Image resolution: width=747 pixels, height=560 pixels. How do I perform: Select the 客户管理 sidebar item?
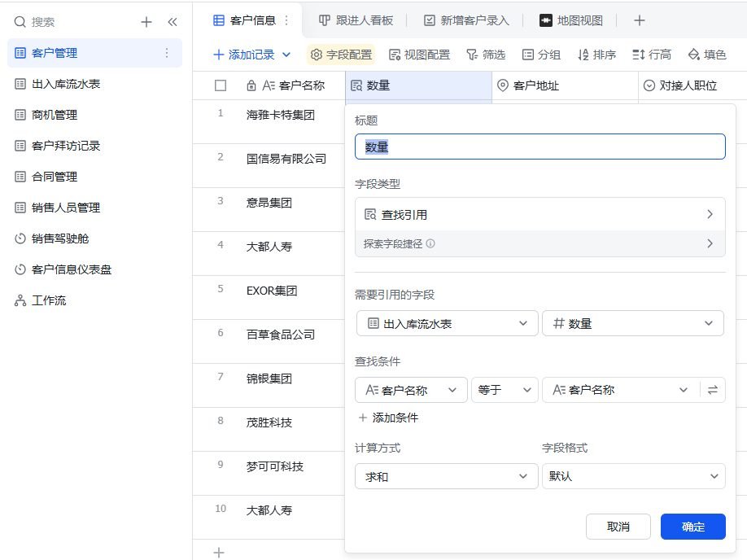coord(94,53)
